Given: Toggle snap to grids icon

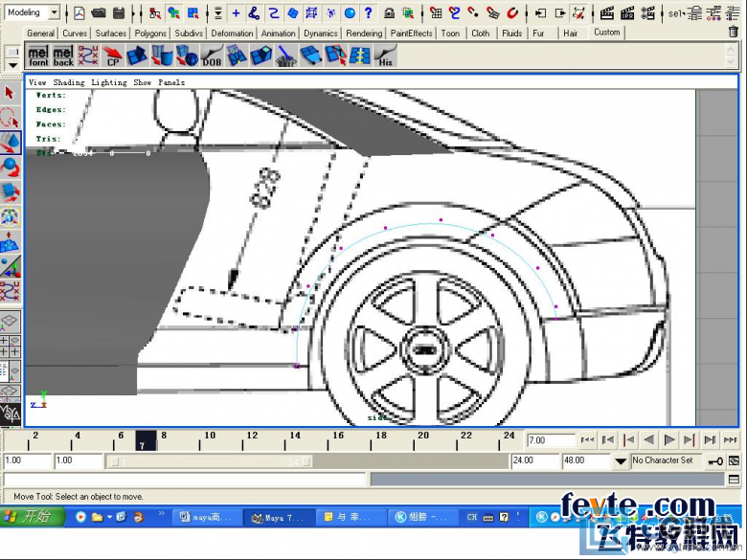Looking at the screenshot, I should pyautogui.click(x=436, y=13).
